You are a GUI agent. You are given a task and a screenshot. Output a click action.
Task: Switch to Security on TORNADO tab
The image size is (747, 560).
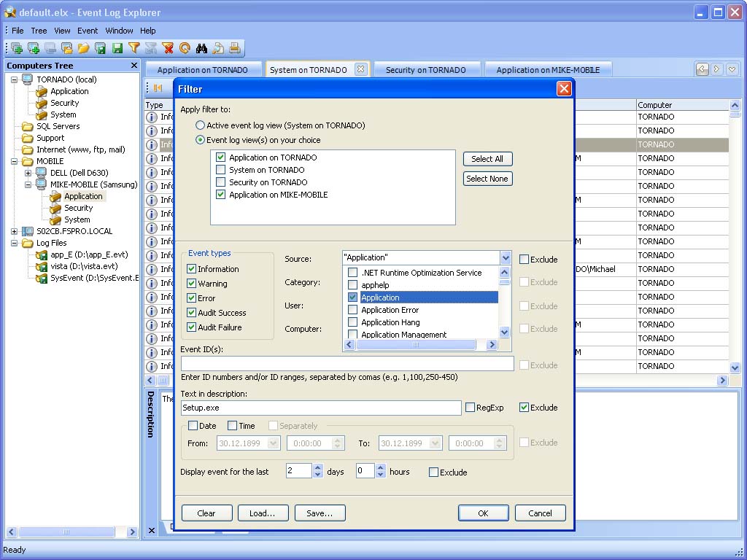(x=426, y=69)
